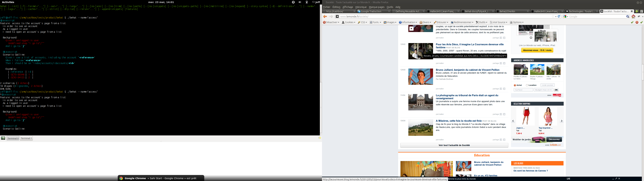Open Bruno Julliard, benjamin du cabinet headline
This screenshot has width=644, height=181.
pos(468,70)
